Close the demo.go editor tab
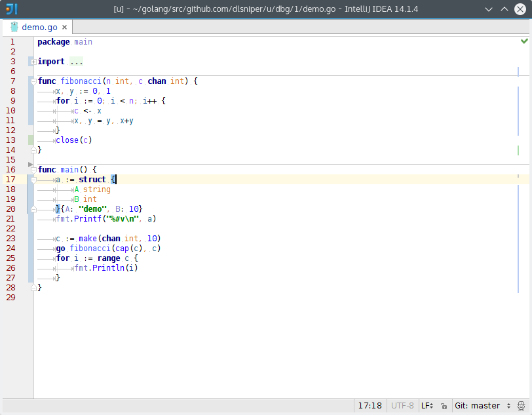The height and width of the screenshot is (415, 532). pos(64,27)
